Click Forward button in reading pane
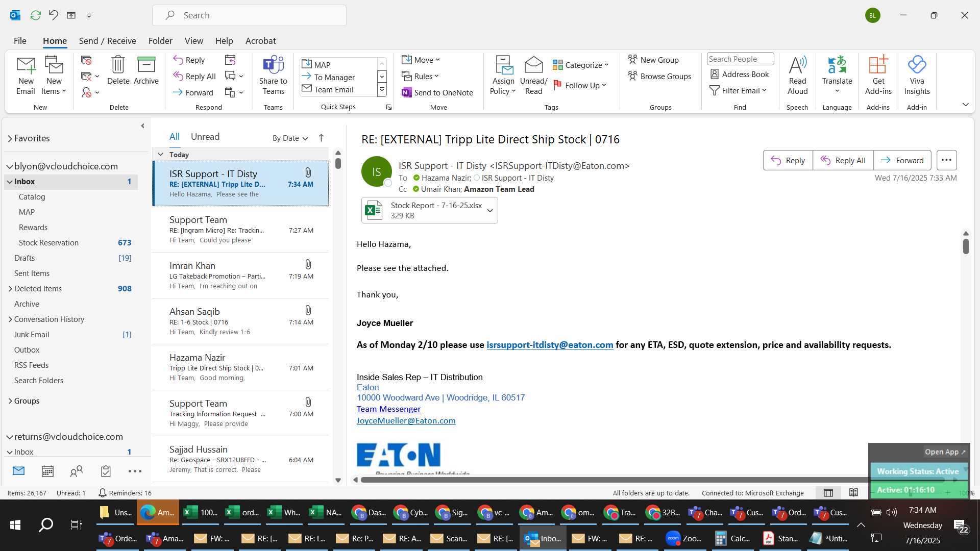This screenshot has width=980, height=551. click(x=902, y=160)
